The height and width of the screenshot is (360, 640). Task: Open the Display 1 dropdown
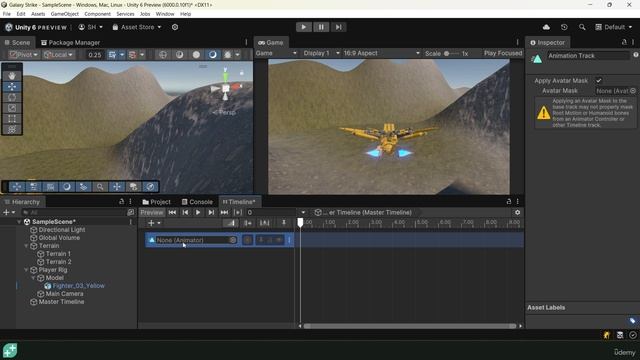tap(321, 53)
